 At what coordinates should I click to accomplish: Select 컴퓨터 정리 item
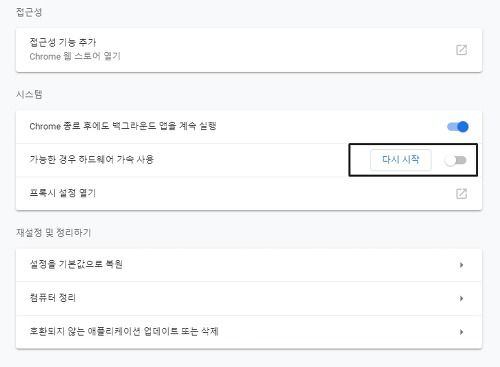249,298
